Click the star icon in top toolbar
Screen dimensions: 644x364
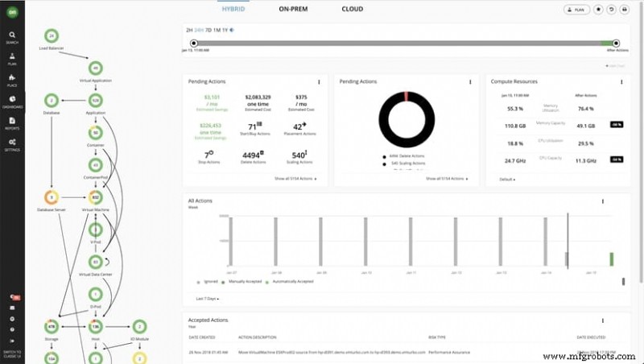pos(598,10)
